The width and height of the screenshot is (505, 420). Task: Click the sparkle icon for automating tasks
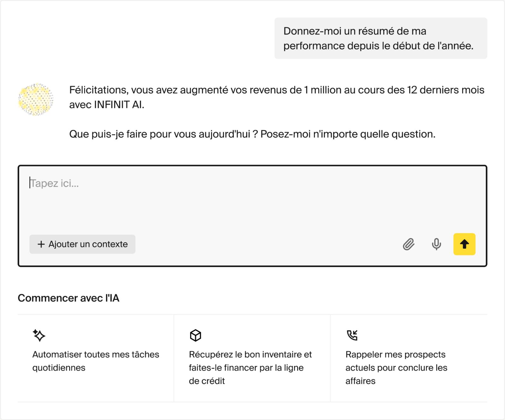(39, 335)
